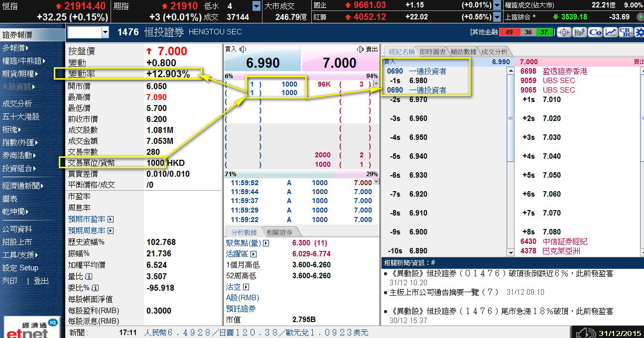
Task: Click 登出 to log out
Action: pyautogui.click(x=41, y=281)
